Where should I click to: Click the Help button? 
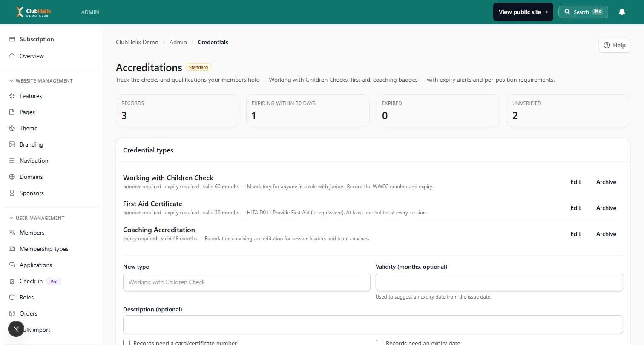(614, 45)
